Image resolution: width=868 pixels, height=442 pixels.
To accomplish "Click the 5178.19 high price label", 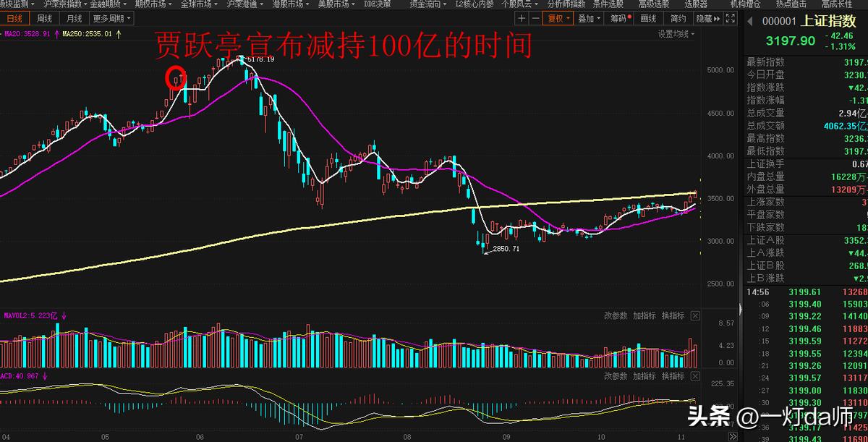I will pyautogui.click(x=260, y=59).
